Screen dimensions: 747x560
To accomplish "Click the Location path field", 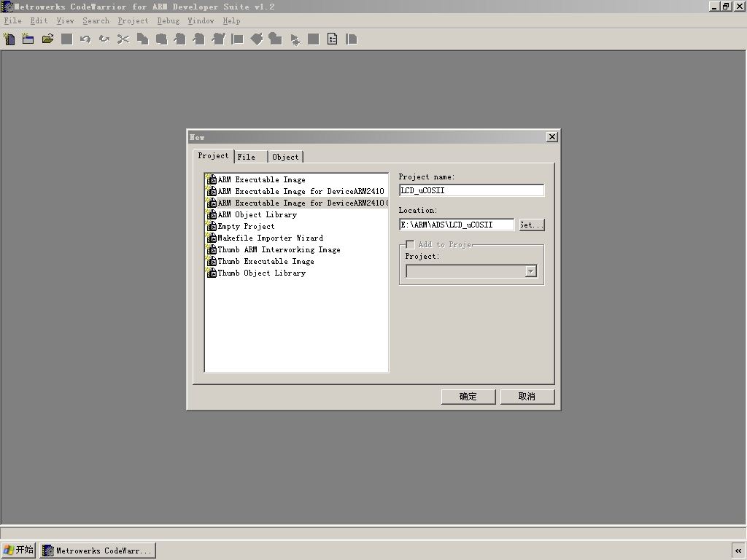I will [x=457, y=225].
